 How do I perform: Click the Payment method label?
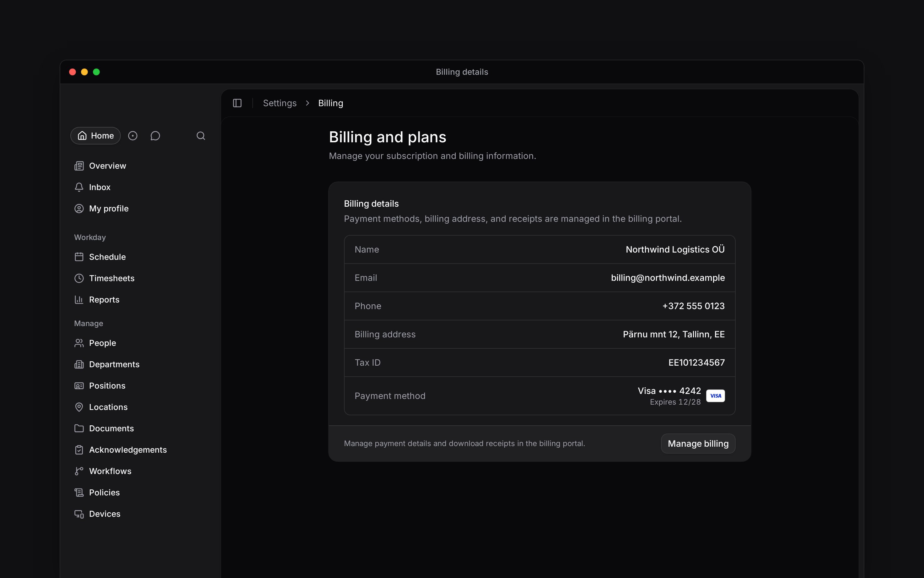tap(390, 396)
